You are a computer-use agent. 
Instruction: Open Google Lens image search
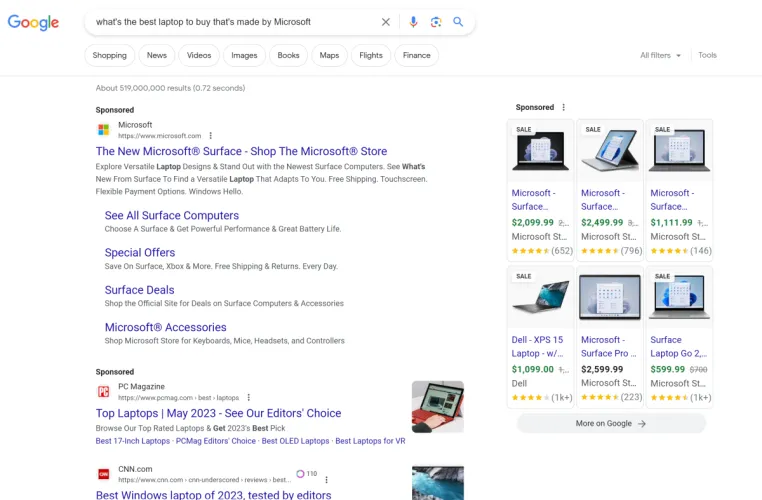coord(436,22)
